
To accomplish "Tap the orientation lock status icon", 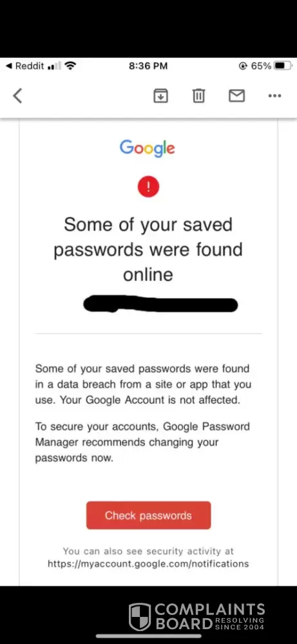I will (x=244, y=66).
